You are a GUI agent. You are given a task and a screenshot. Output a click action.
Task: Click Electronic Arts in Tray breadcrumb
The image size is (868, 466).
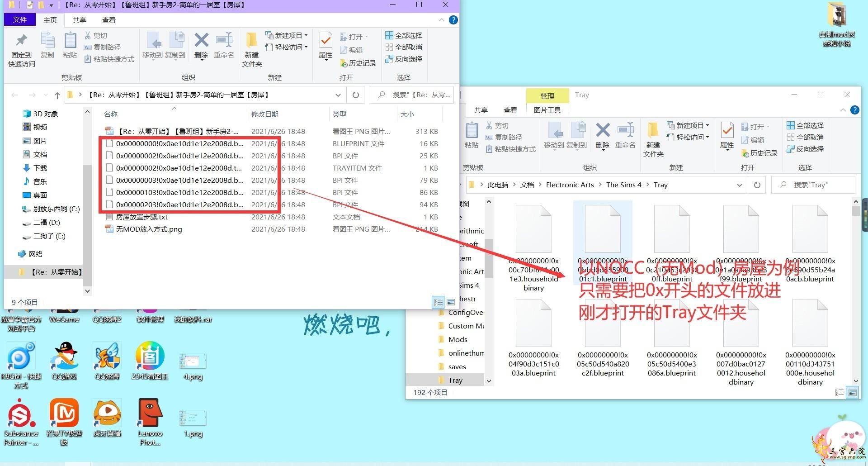point(570,185)
